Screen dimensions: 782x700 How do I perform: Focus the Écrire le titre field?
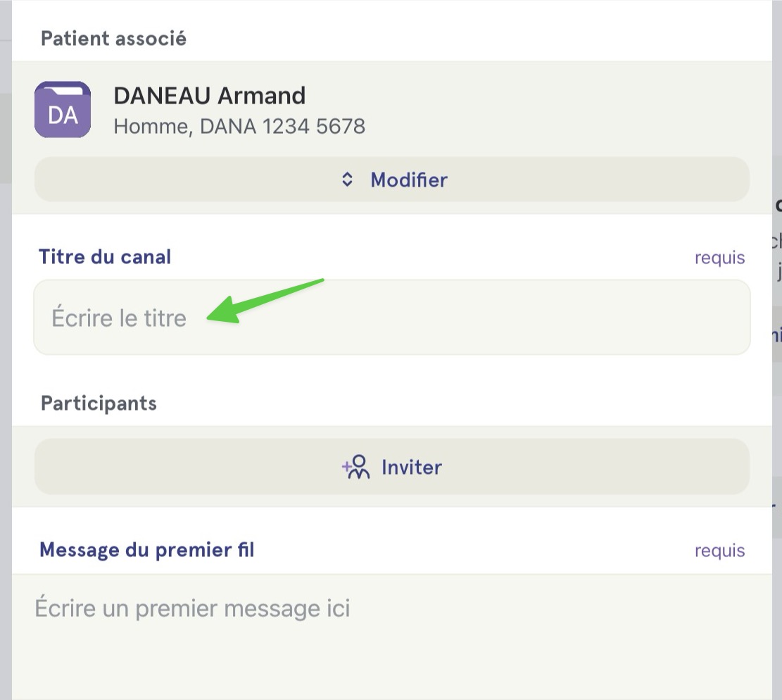(x=392, y=318)
